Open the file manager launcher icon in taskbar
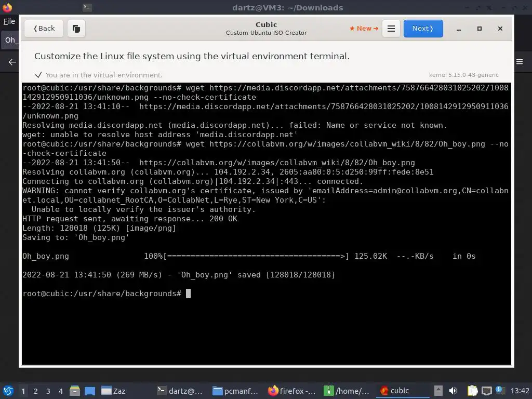This screenshot has width=532, height=399. (75, 391)
